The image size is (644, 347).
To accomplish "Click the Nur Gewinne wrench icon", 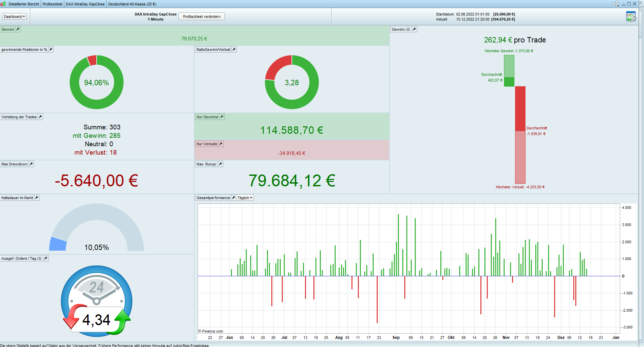I will tap(222, 117).
